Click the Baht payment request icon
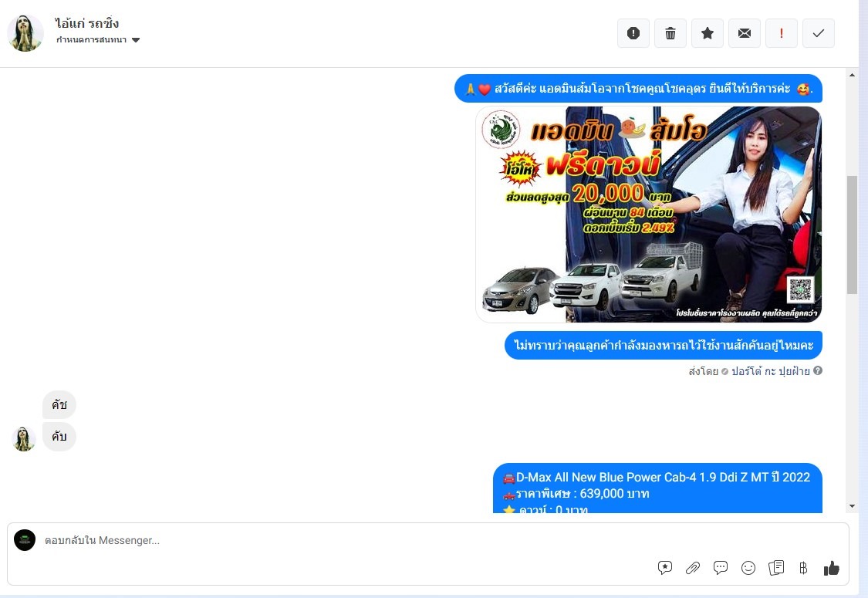Screen dimensions: 868x598 (x=803, y=568)
